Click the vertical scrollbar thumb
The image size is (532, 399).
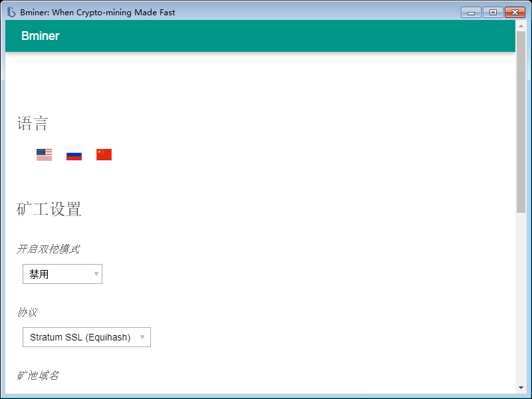click(521, 122)
